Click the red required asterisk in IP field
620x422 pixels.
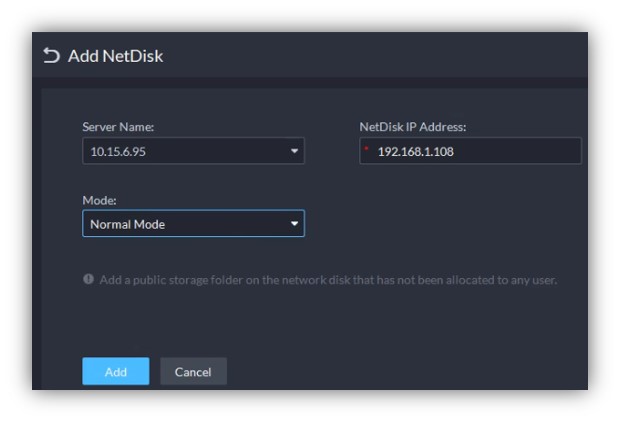[366, 150]
